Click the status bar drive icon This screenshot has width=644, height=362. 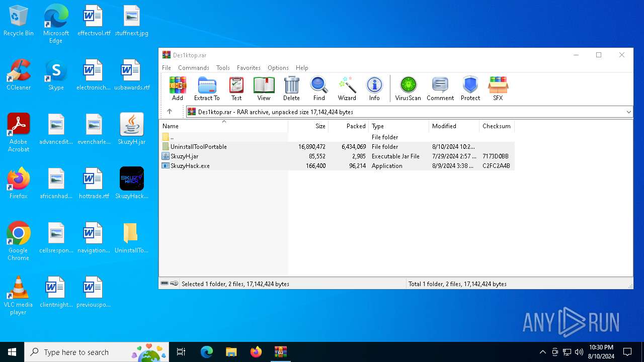(165, 284)
